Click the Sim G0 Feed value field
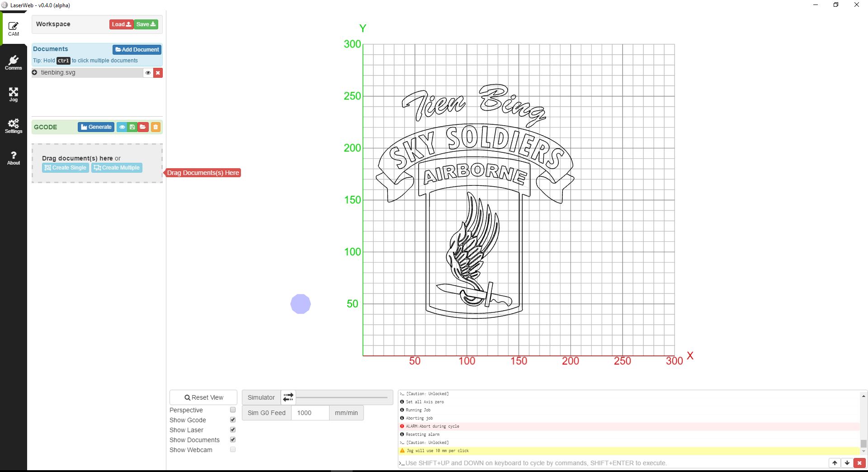 tap(310, 413)
